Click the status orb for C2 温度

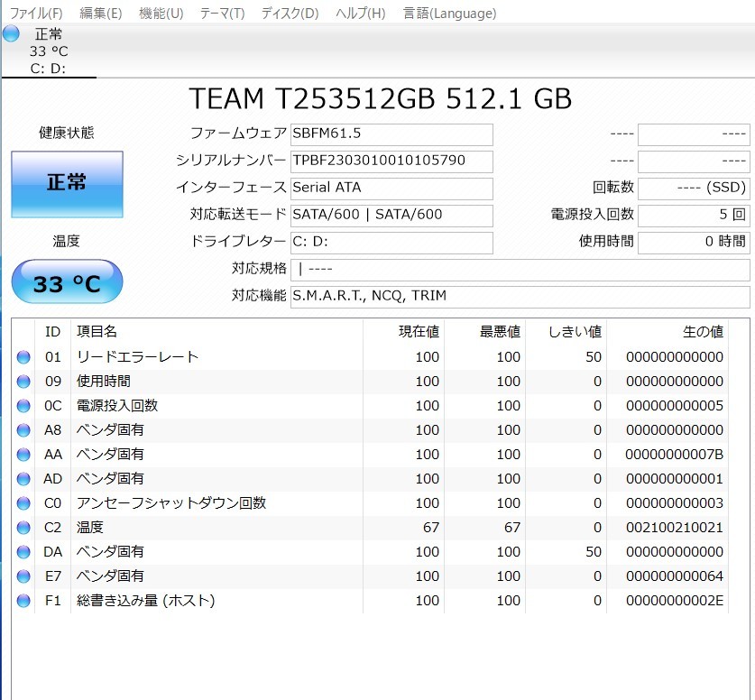point(23,528)
